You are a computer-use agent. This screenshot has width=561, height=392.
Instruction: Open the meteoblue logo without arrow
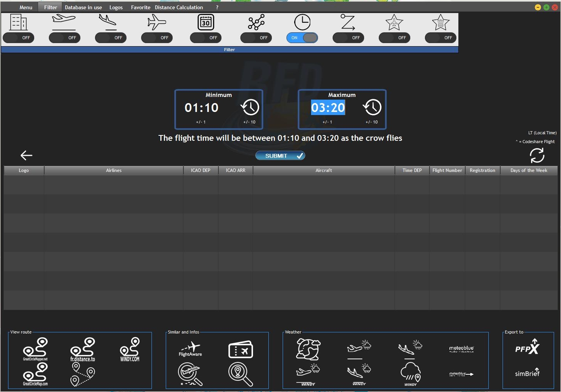(461, 349)
